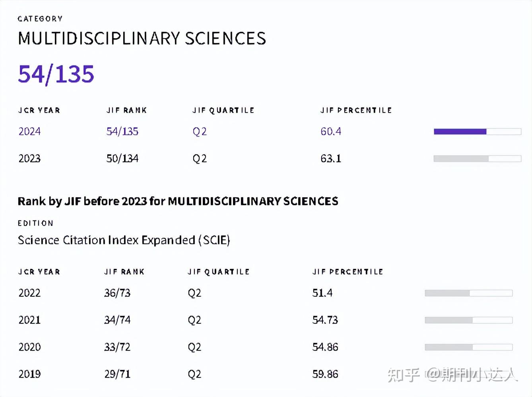
Task: Click the 60.4 JIF percentile value
Action: (x=331, y=131)
